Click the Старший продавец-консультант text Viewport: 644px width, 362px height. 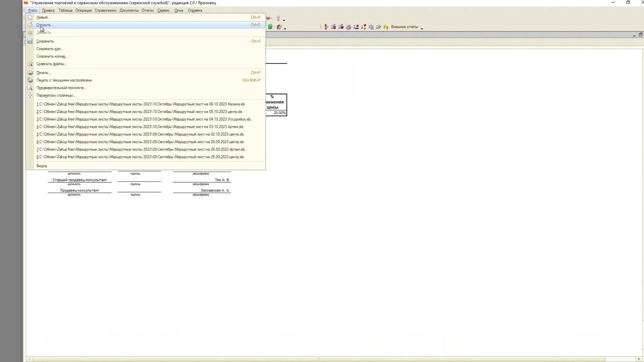(x=80, y=180)
